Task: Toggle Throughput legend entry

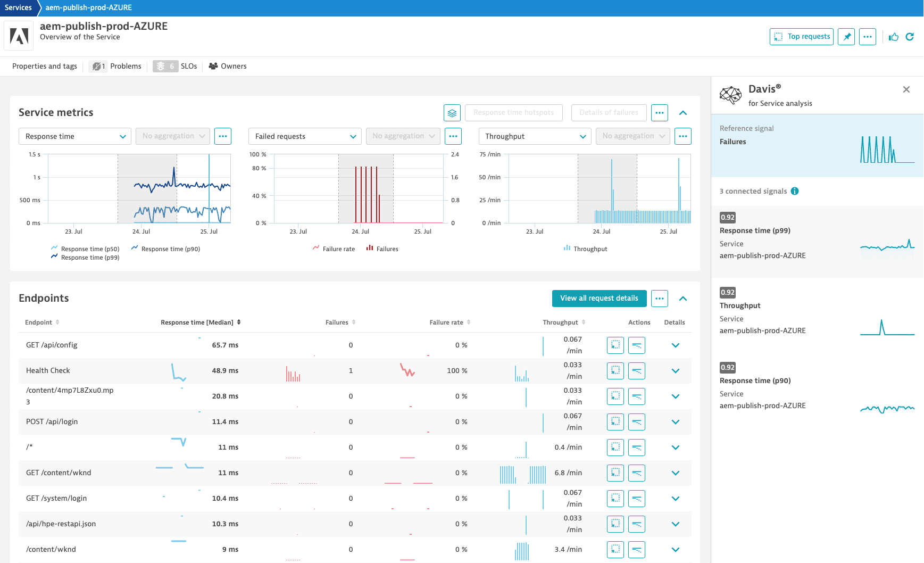Action: (x=585, y=249)
